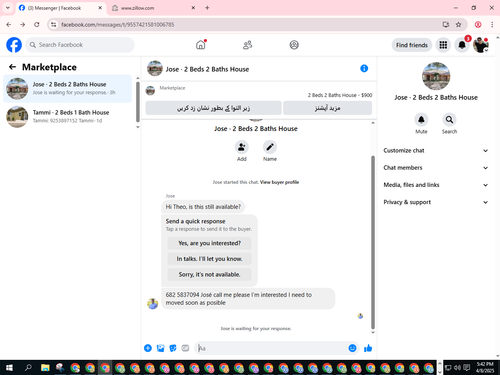This screenshot has height=375, width=500.
Task: Focus the Search Facebook field
Action: (x=80, y=45)
